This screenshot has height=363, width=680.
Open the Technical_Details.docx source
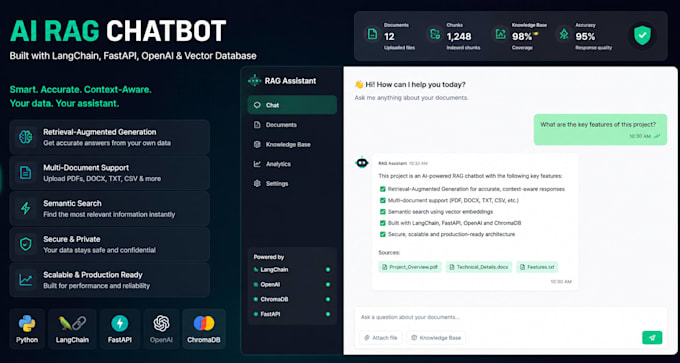tap(479, 267)
